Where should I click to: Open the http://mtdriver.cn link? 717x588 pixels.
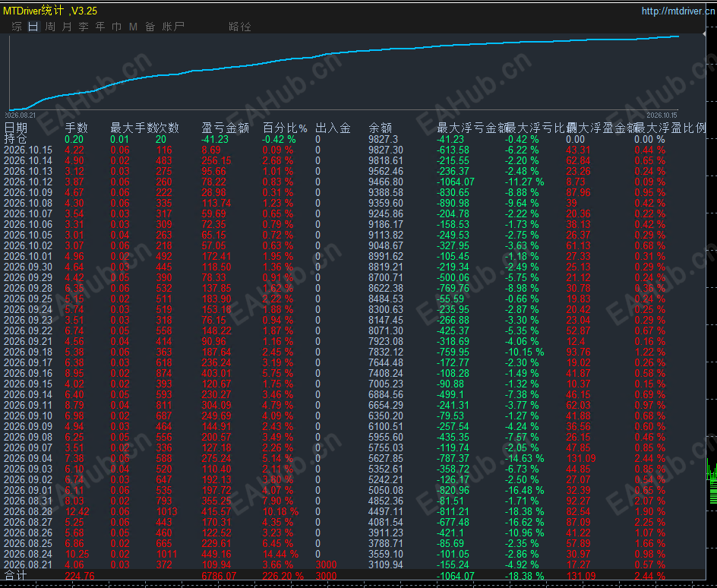point(678,11)
